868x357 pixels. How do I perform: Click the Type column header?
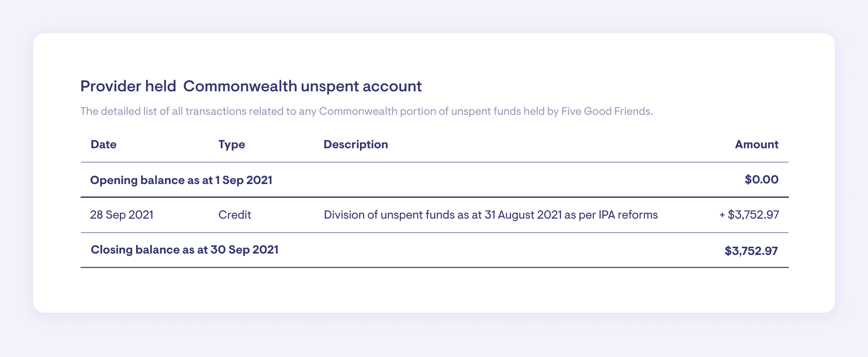click(x=232, y=144)
